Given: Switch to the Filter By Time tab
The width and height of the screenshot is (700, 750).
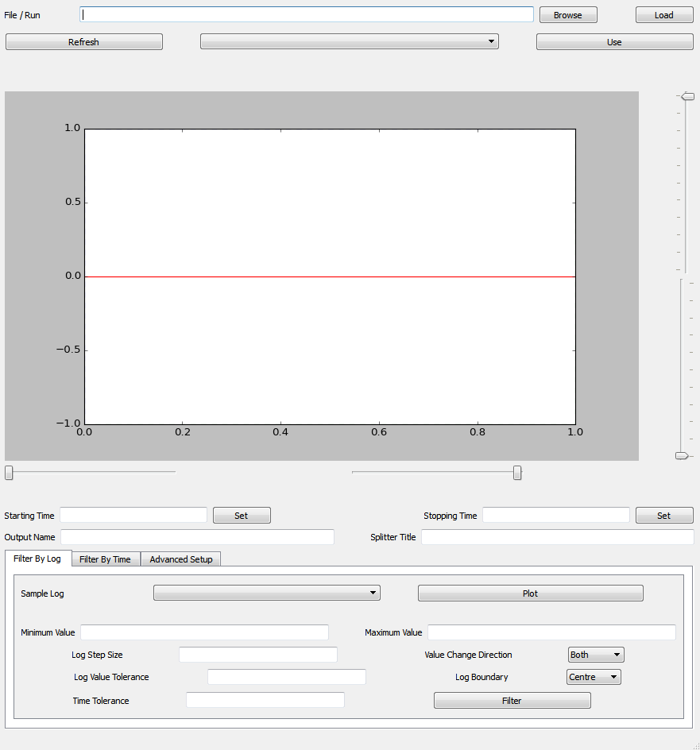Looking at the screenshot, I should (x=105, y=559).
